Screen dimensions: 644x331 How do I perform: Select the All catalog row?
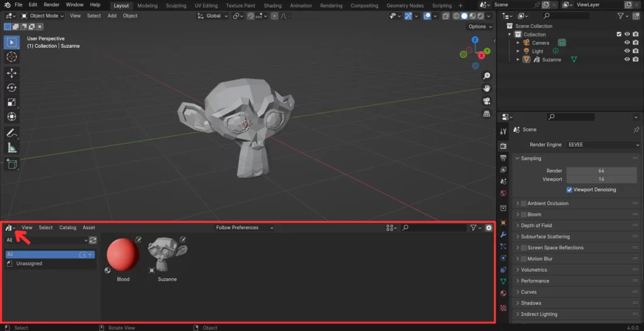coord(50,254)
